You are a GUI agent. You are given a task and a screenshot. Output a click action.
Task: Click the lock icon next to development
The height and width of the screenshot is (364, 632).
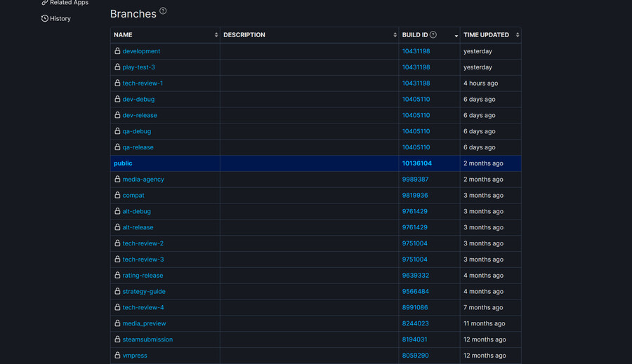click(x=117, y=51)
